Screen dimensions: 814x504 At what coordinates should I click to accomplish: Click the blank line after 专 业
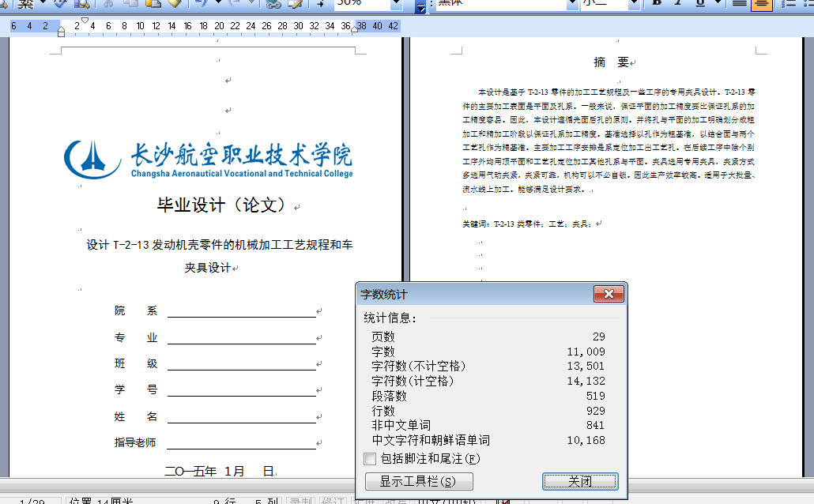pyautogui.click(x=241, y=338)
